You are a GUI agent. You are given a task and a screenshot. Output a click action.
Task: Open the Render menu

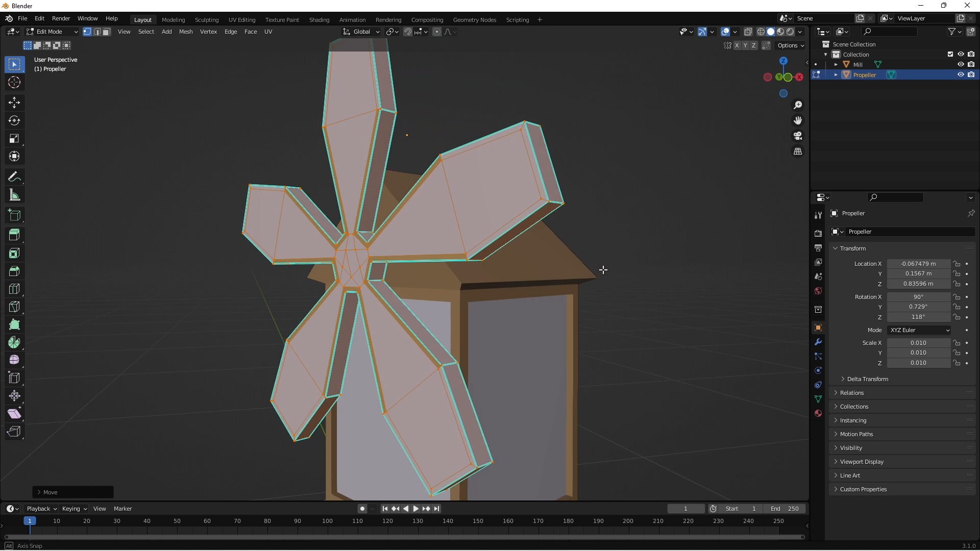(x=61, y=19)
